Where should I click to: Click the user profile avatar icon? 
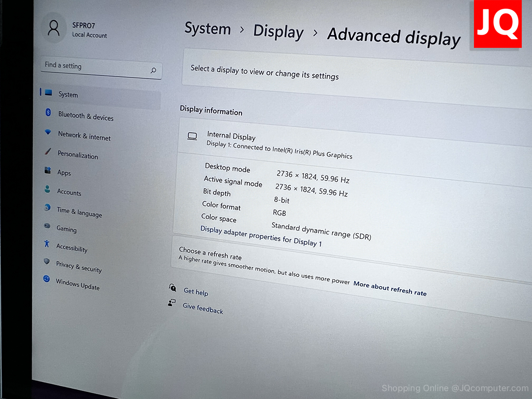pyautogui.click(x=54, y=28)
